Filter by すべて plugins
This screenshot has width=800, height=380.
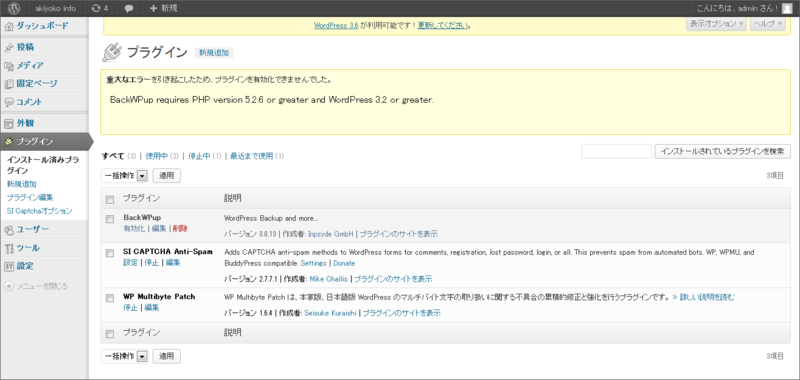[x=113, y=156]
